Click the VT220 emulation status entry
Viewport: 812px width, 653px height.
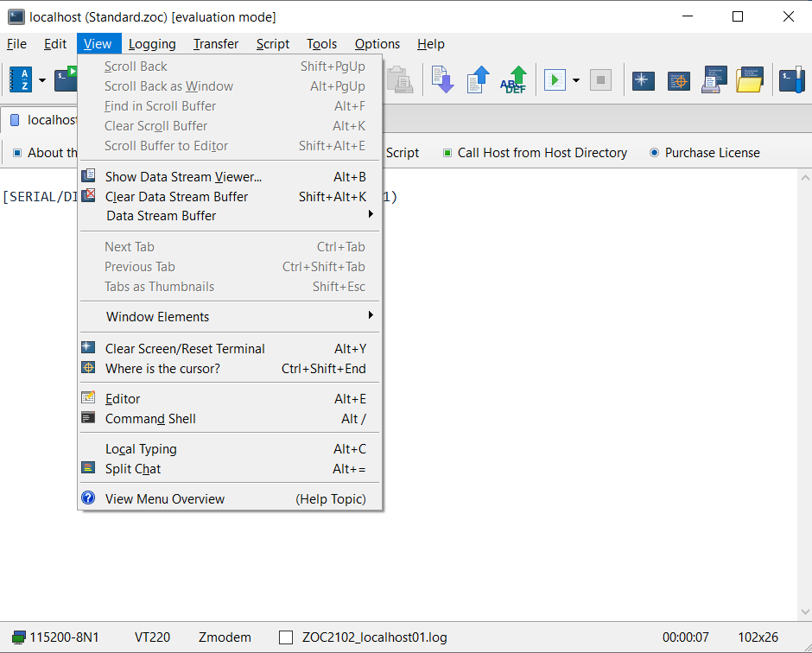(x=152, y=637)
